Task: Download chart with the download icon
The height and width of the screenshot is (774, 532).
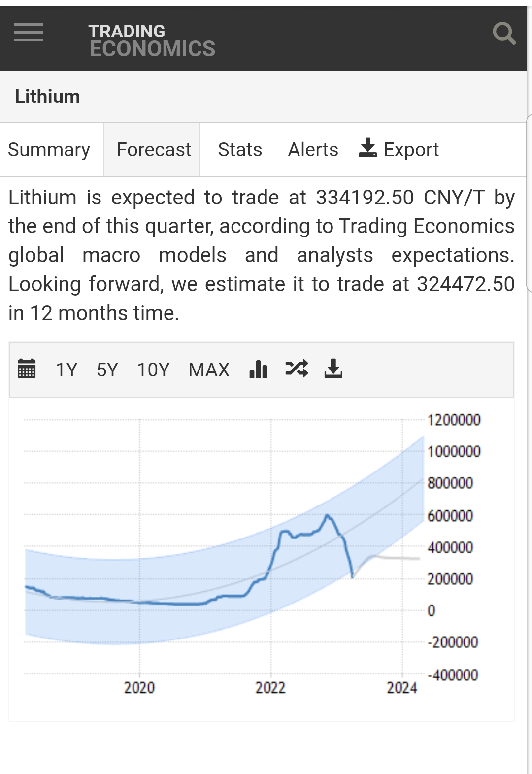Action: tap(333, 369)
